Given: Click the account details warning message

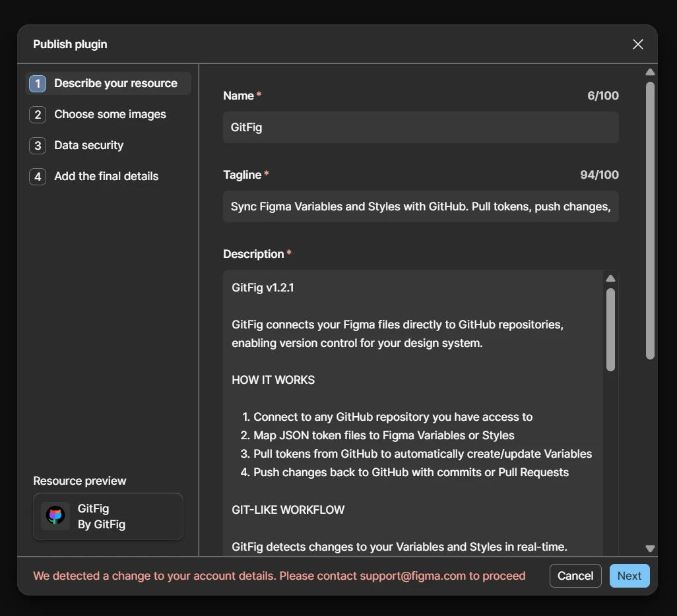Looking at the screenshot, I should click(279, 576).
